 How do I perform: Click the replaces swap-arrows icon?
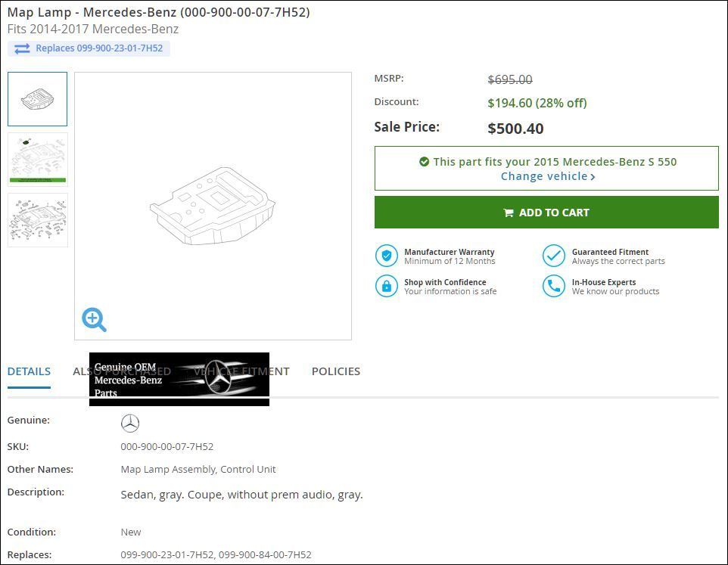[22, 48]
